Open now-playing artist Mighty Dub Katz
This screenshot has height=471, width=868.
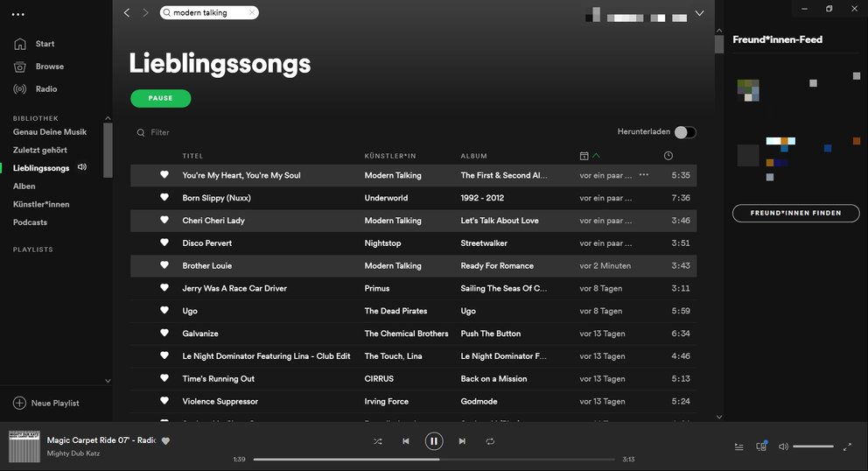coord(73,453)
